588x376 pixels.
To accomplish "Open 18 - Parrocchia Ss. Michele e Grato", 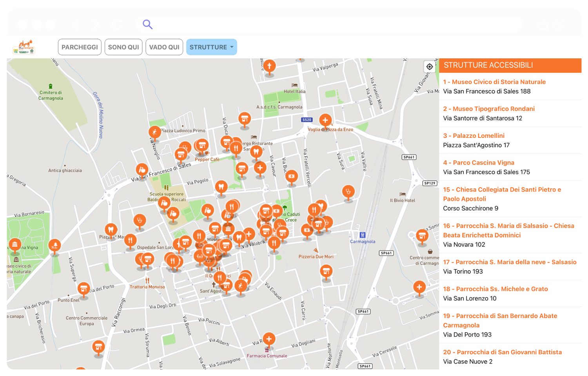I will coord(495,289).
